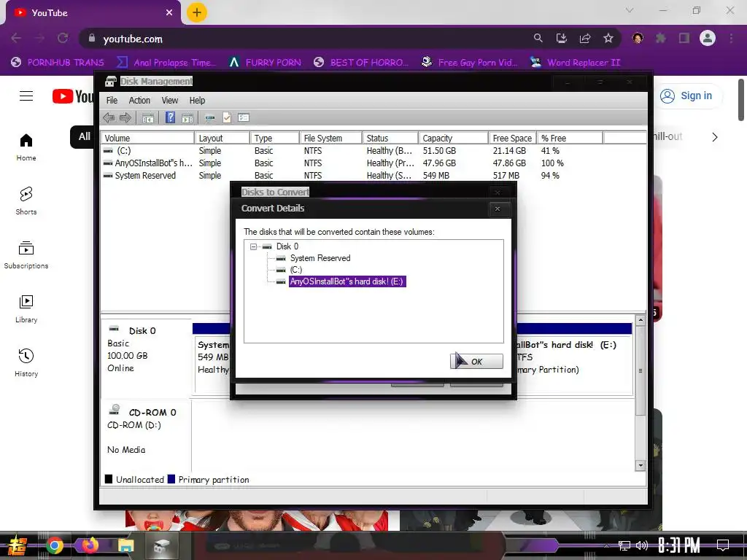Click the install app icon in address bar
The image size is (747, 560).
pyautogui.click(x=562, y=38)
